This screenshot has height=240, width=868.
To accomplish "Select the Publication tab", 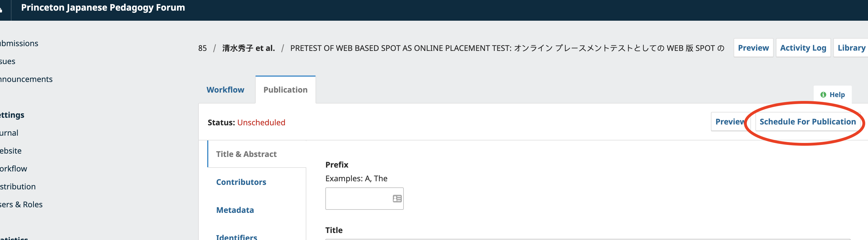I will click(x=285, y=90).
